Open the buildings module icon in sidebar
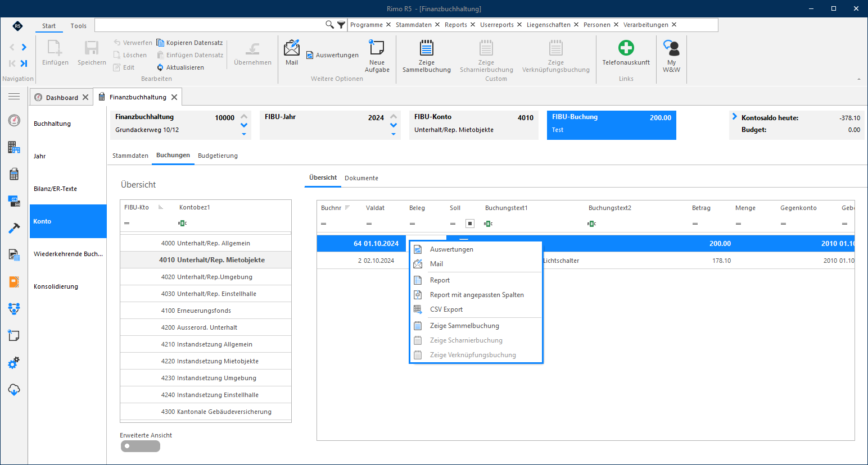Image resolution: width=868 pixels, height=465 pixels. (x=14, y=147)
